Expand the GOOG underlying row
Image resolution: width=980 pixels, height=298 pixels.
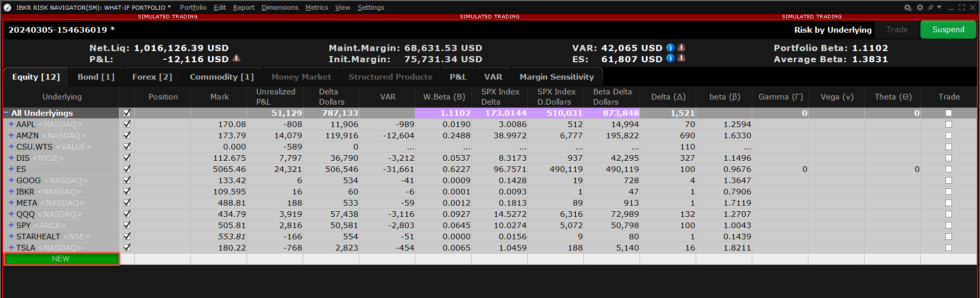11,180
